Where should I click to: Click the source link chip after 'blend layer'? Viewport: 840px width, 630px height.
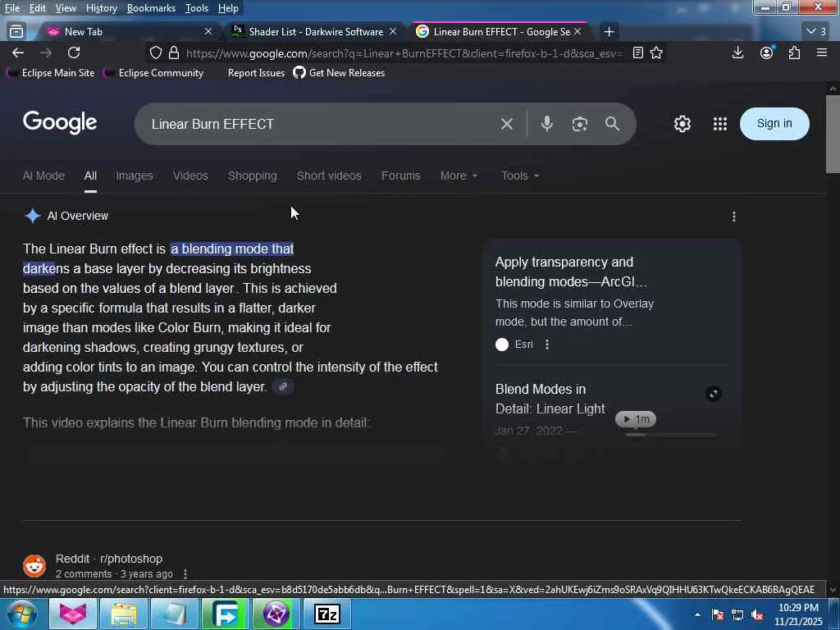point(283,386)
